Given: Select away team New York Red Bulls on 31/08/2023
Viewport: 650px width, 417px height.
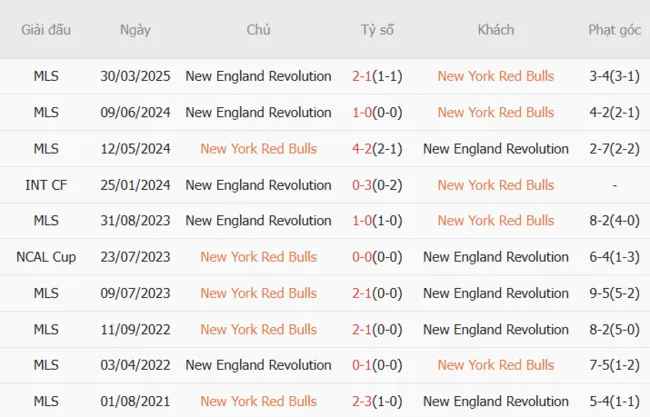Looking at the screenshot, I should 495,221.
